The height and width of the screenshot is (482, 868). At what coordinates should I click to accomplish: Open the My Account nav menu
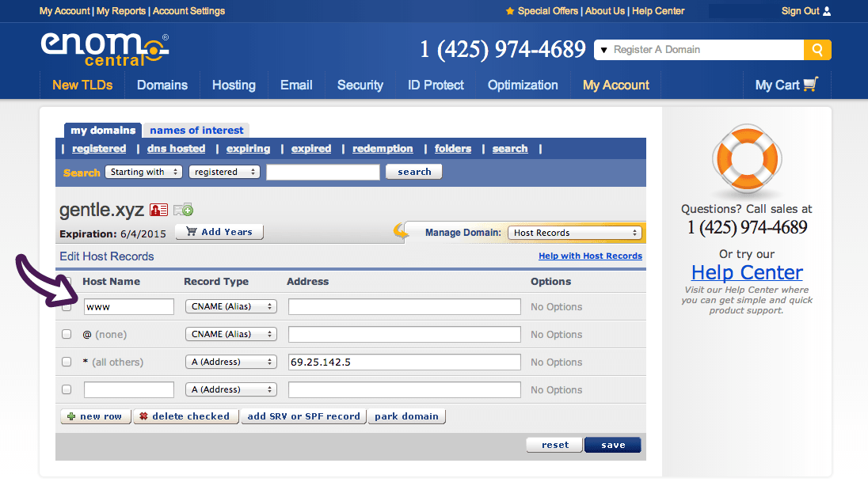[616, 85]
